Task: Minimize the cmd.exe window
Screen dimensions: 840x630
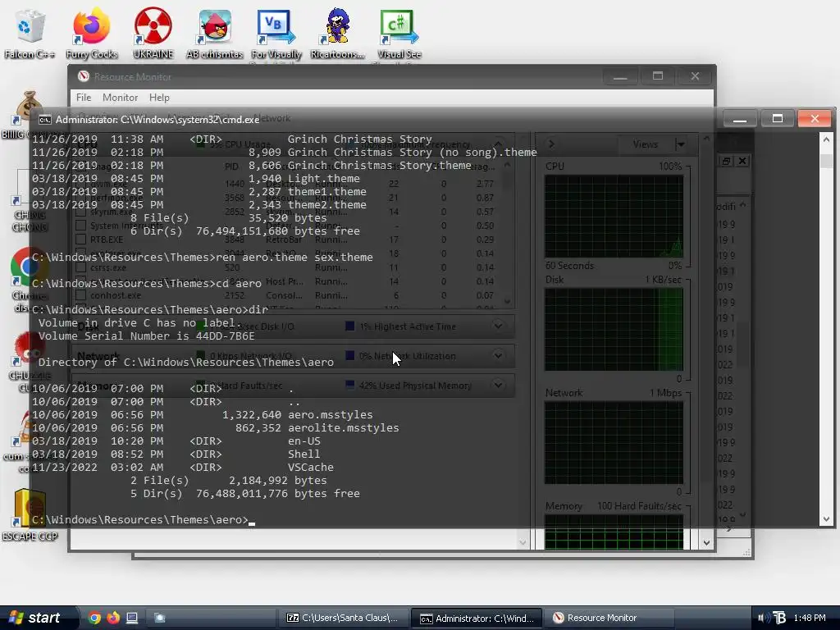Action: pyautogui.click(x=740, y=118)
